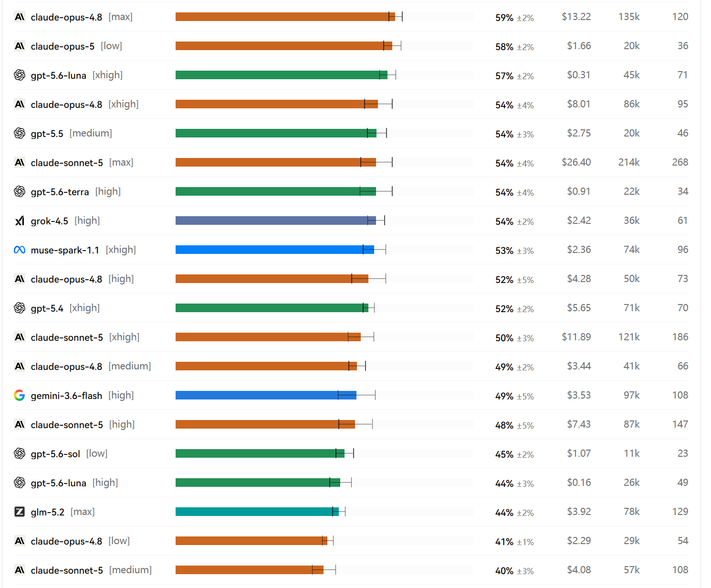Click the $26.40 cost value for claude-sonnet-5 [max]
Viewport: 711px width, 588px height.
click(x=576, y=162)
